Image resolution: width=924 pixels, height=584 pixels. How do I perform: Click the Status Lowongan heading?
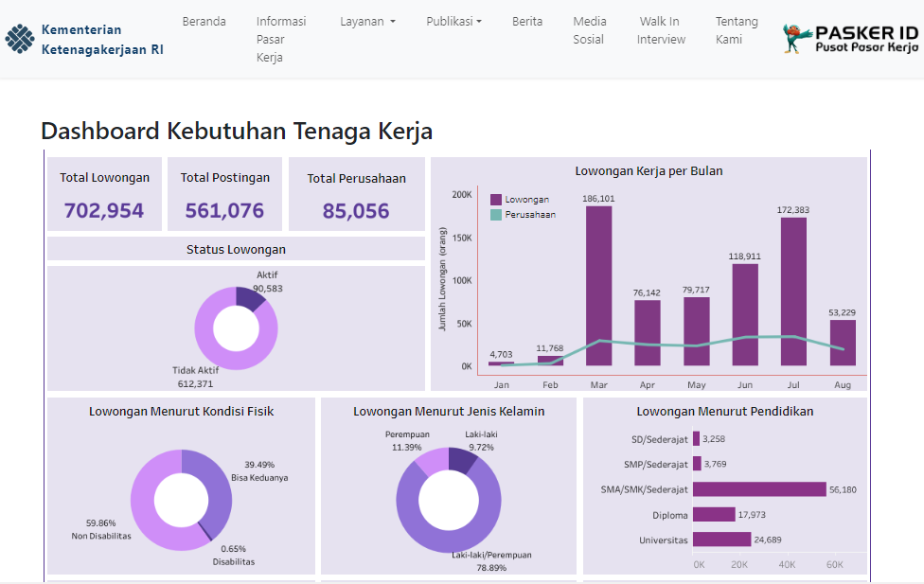coord(236,249)
